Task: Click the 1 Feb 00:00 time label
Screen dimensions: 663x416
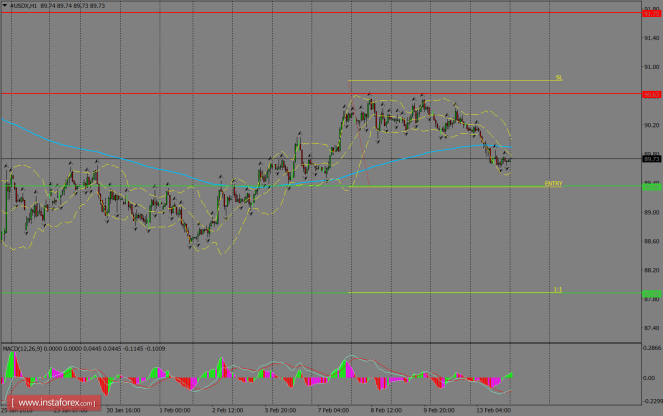Action: (175, 410)
